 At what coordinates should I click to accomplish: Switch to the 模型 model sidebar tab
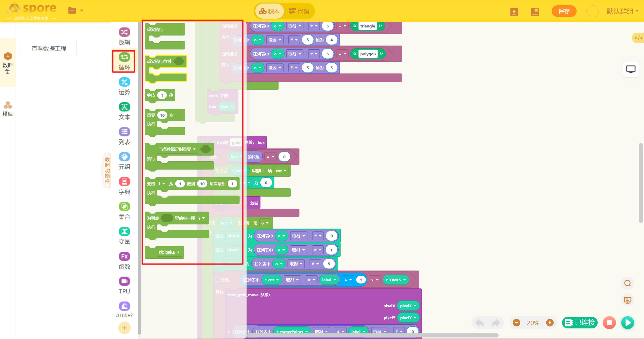(x=8, y=108)
